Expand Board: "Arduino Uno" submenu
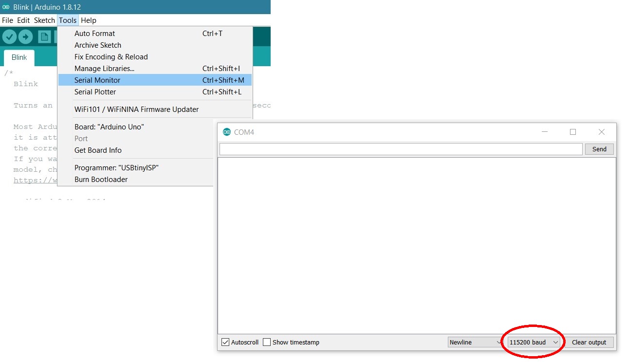The height and width of the screenshot is (362, 644). click(136, 127)
